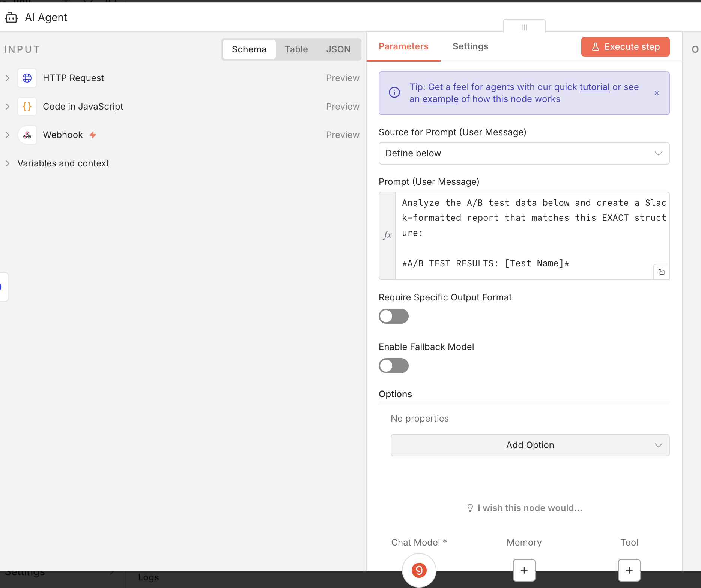
Task: Click the Execute step button
Action: pos(625,47)
